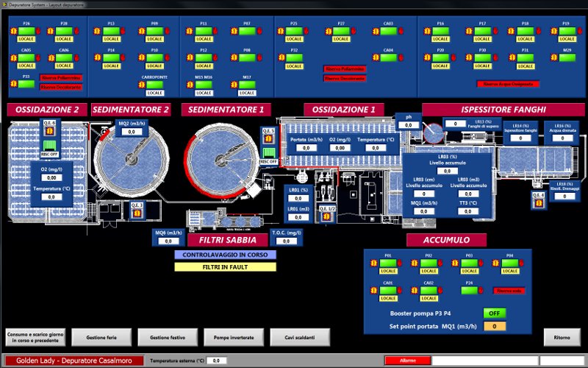
Task: Click the Gestione ferie button
Action: 101,337
